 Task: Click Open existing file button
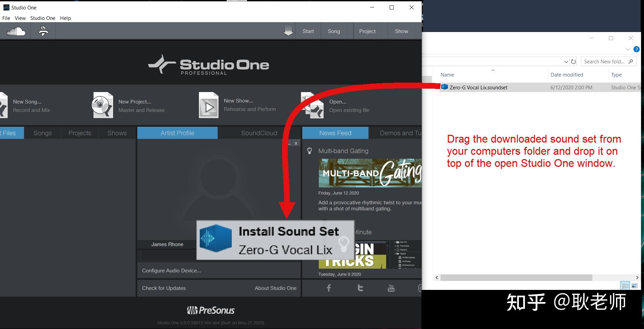[x=349, y=106]
